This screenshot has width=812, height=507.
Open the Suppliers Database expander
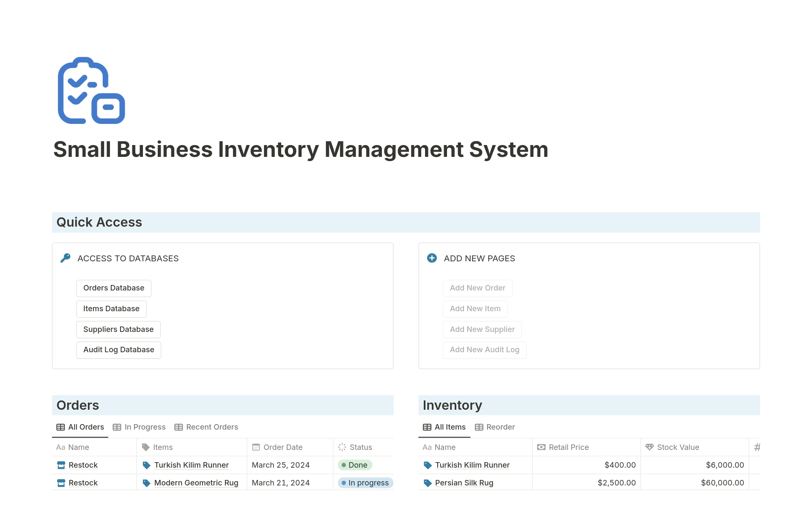coord(118,328)
